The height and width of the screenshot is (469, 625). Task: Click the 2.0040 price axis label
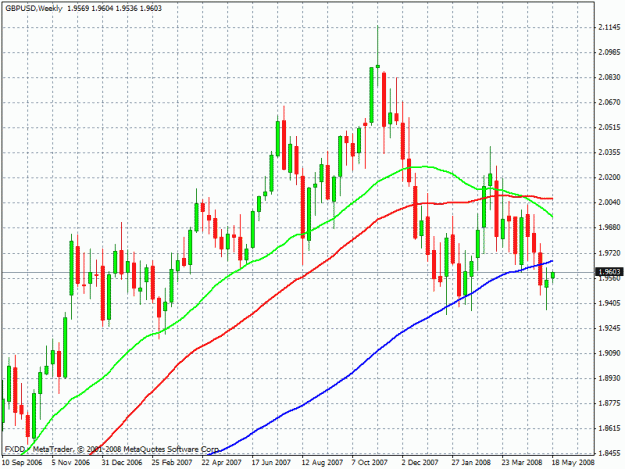click(x=609, y=202)
